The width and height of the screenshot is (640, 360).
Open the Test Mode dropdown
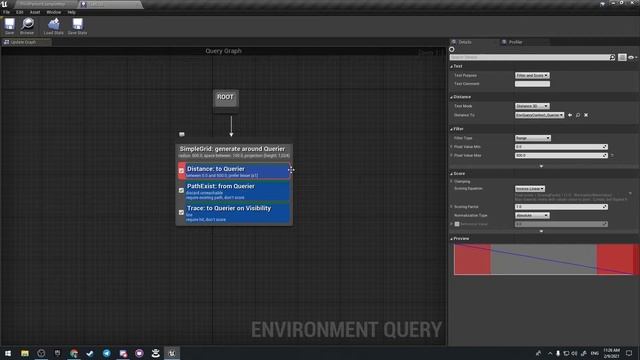point(532,106)
